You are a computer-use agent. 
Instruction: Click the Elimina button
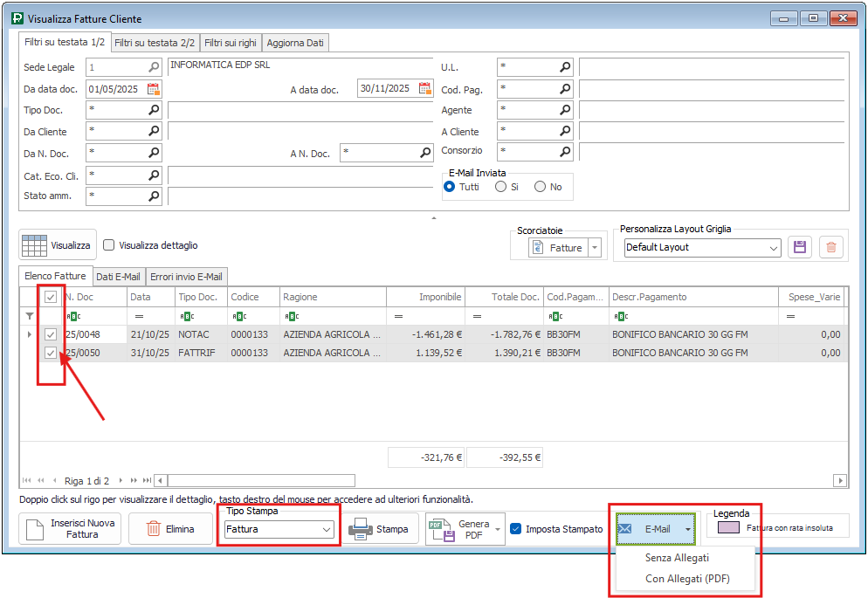click(x=170, y=529)
